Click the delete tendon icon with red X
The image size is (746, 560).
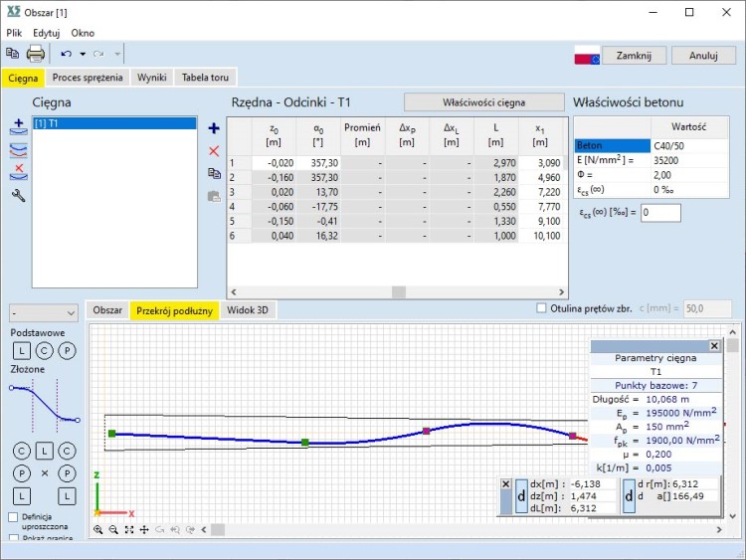[x=18, y=172]
